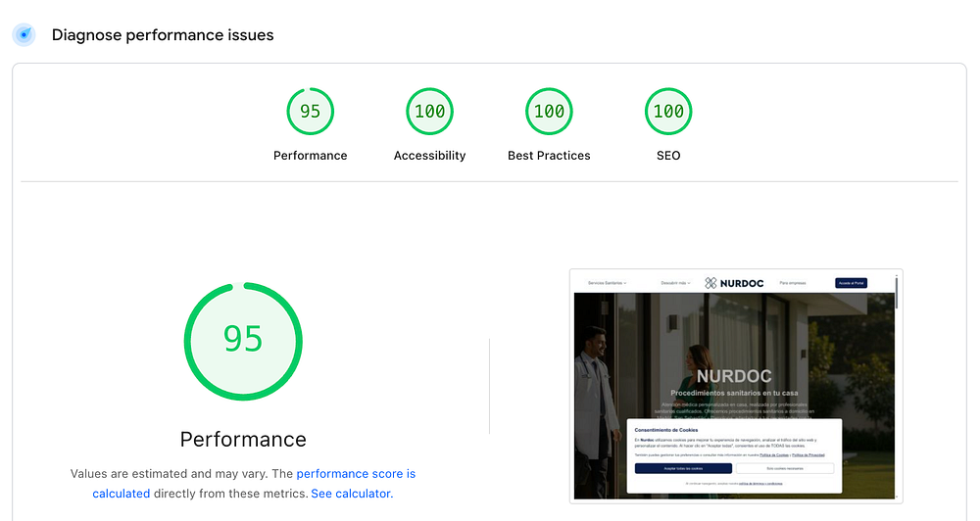Click the large 95 Performance gauge
Screen dimensions: 980x521
(243, 341)
